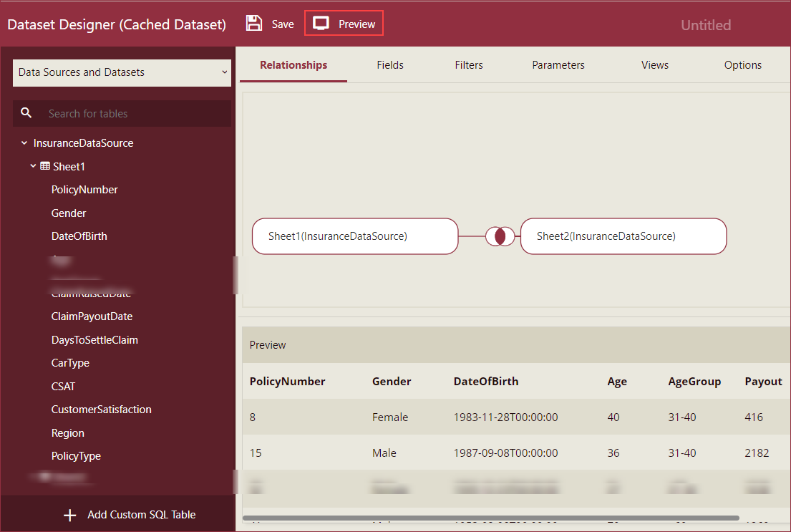This screenshot has height=532, width=791.
Task: Click the Sheet1 table grid icon
Action: click(45, 166)
